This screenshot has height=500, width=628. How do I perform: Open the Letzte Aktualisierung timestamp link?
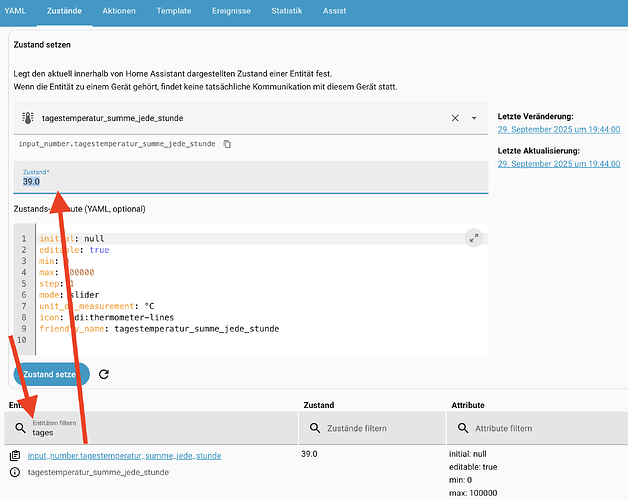click(559, 164)
